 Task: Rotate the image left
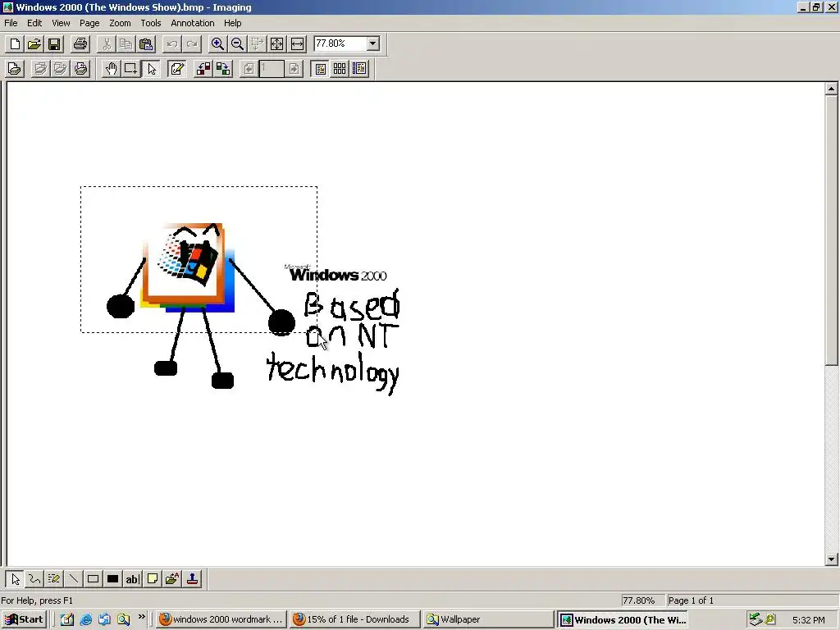[x=203, y=69]
